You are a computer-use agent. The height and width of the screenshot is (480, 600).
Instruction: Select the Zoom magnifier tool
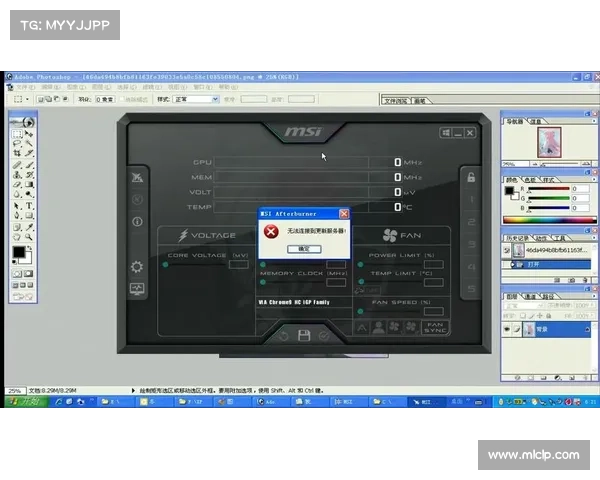(x=29, y=237)
